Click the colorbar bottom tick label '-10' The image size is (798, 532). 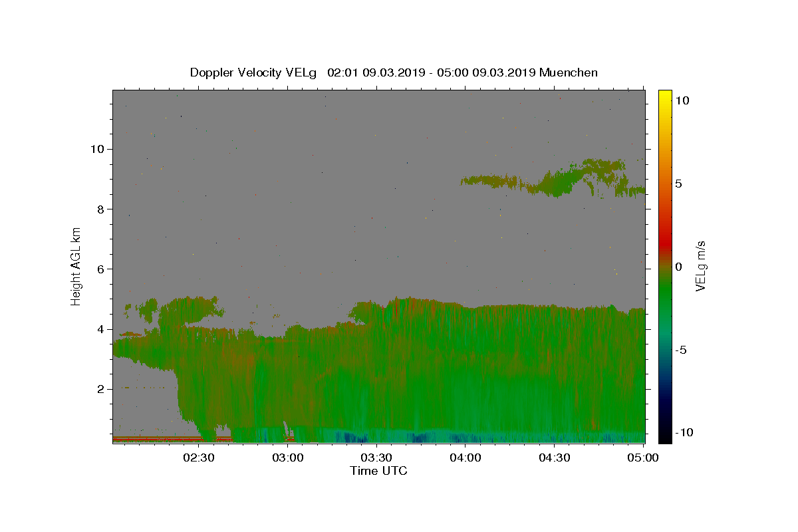pyautogui.click(x=684, y=433)
